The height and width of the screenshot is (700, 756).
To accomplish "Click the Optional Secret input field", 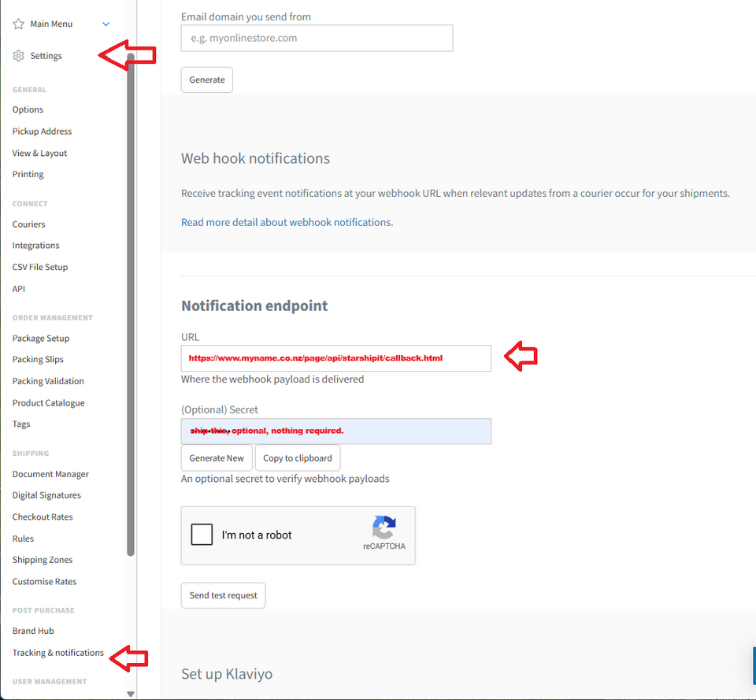I will 335,431.
